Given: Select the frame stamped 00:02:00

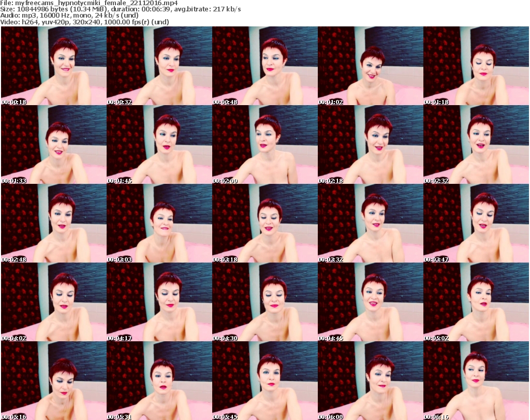Looking at the screenshot, I should click(x=264, y=144).
